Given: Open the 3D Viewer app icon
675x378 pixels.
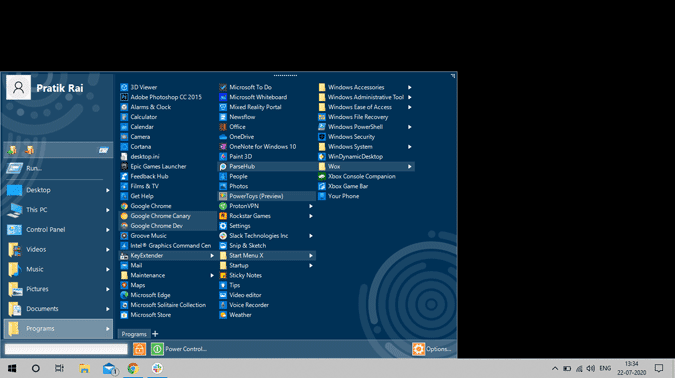Looking at the screenshot, I should 124,87.
